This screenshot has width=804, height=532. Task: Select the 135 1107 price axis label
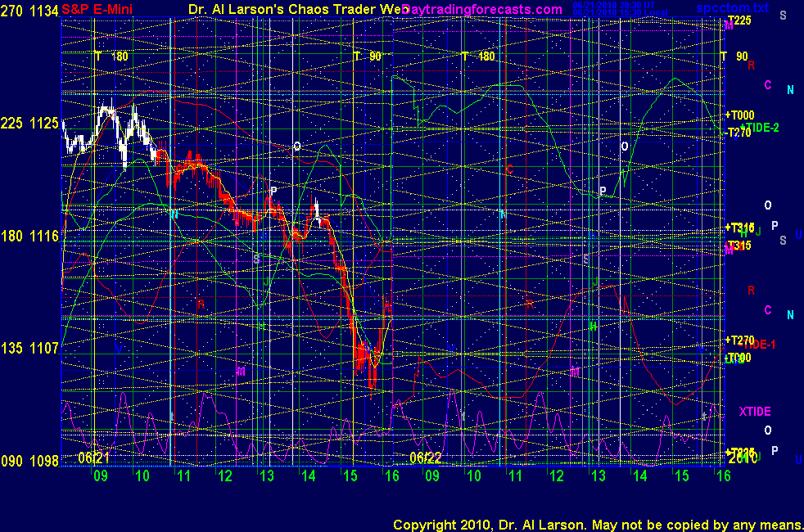(29, 349)
